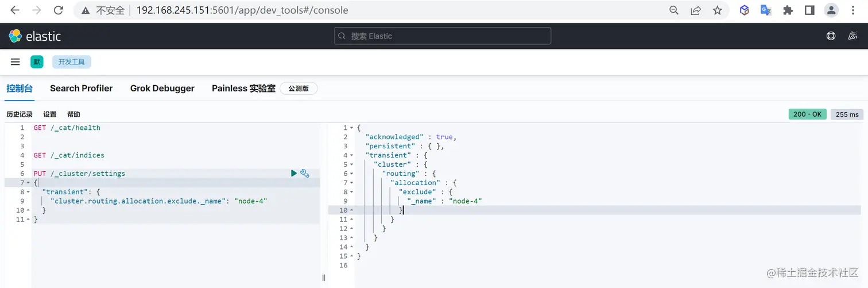Open the blue cube browser extension
The image size is (868, 288).
coord(744,10)
